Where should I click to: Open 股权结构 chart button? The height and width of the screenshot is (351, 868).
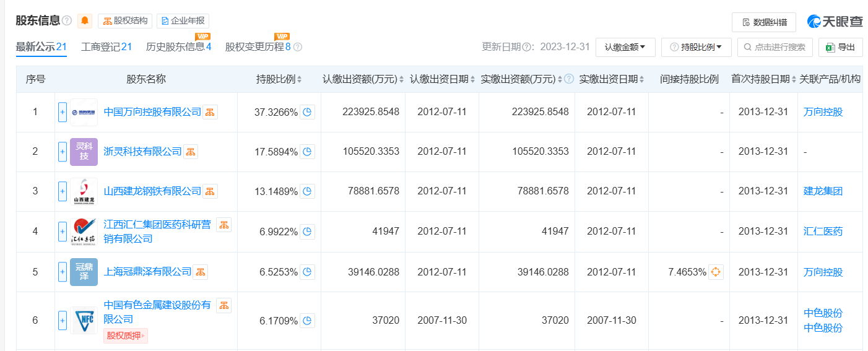click(125, 21)
